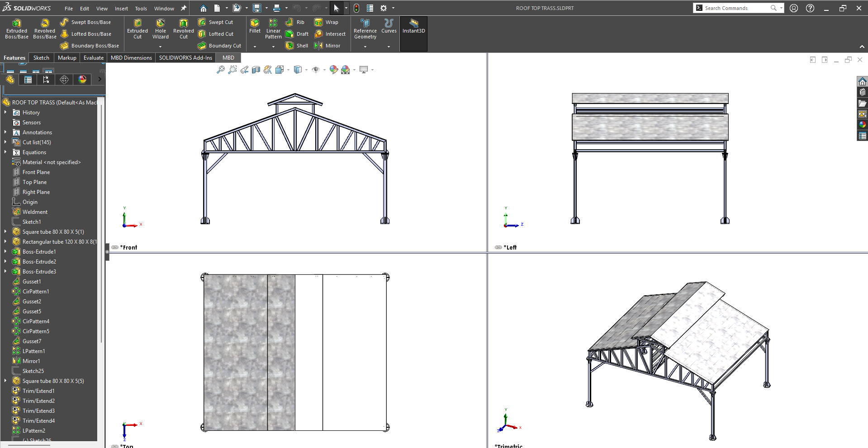Choose the Mirror feature
Viewport: 868px width, 448px height.
point(327,46)
